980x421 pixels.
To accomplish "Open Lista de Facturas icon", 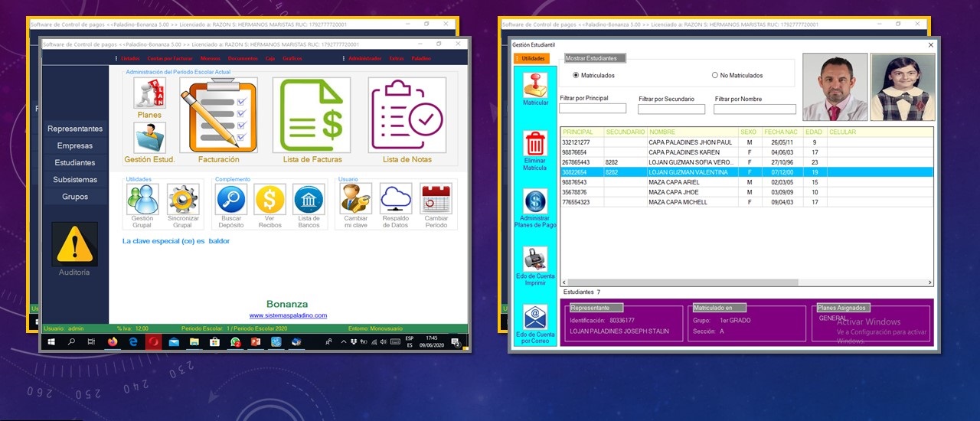I will (312, 115).
